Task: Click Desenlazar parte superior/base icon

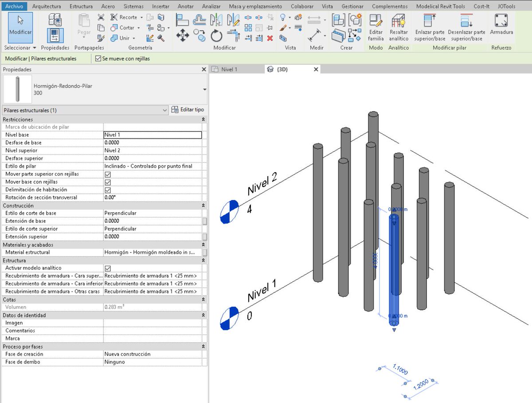Action: [466, 27]
